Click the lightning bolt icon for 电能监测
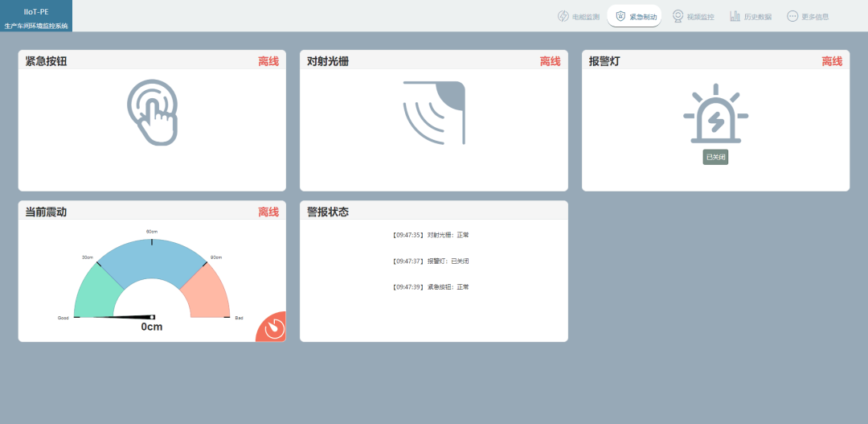868x424 pixels. 563,16
